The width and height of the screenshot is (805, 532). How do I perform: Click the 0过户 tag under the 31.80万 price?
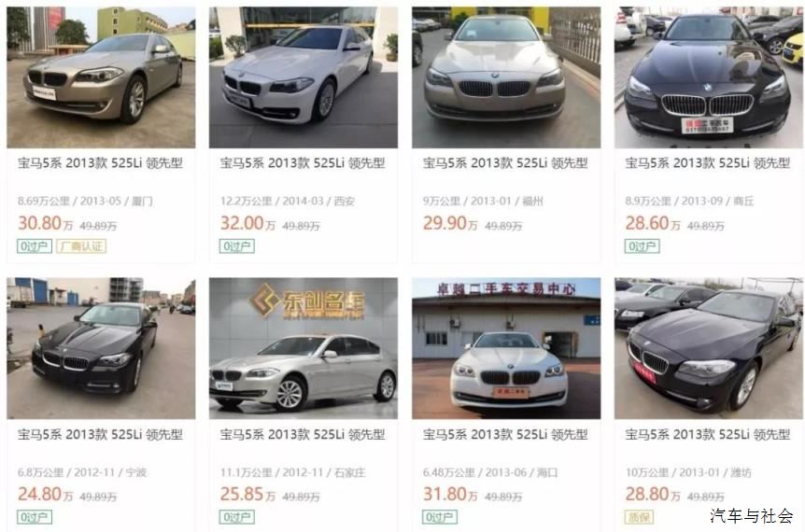pyautogui.click(x=440, y=517)
